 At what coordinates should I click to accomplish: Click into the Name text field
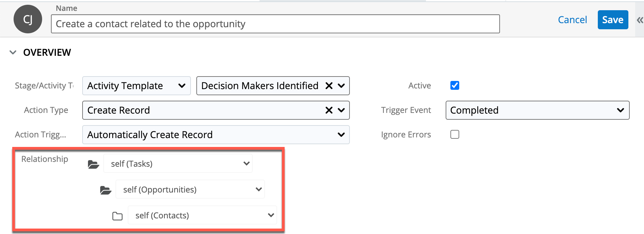275,24
